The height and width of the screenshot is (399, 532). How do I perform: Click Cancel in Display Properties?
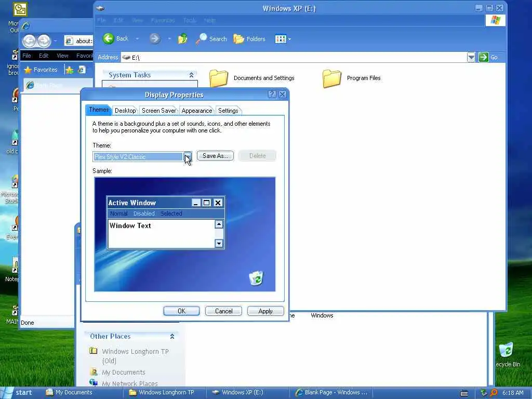(223, 311)
